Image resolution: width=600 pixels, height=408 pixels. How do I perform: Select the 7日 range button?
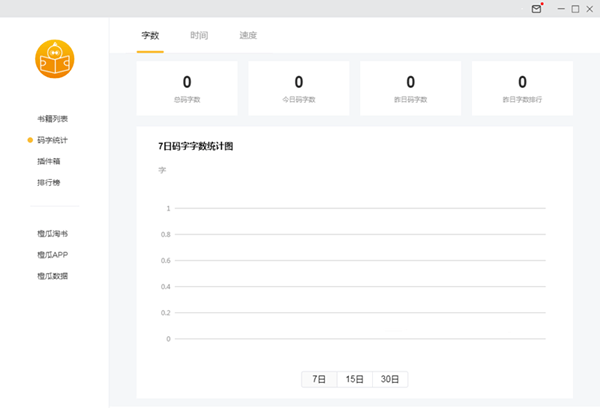click(319, 379)
